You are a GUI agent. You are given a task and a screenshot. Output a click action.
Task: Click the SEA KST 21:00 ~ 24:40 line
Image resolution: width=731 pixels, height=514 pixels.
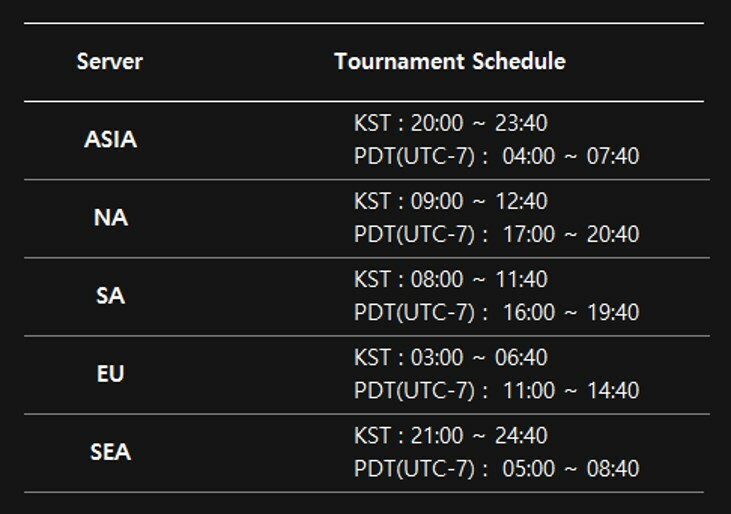pos(450,436)
